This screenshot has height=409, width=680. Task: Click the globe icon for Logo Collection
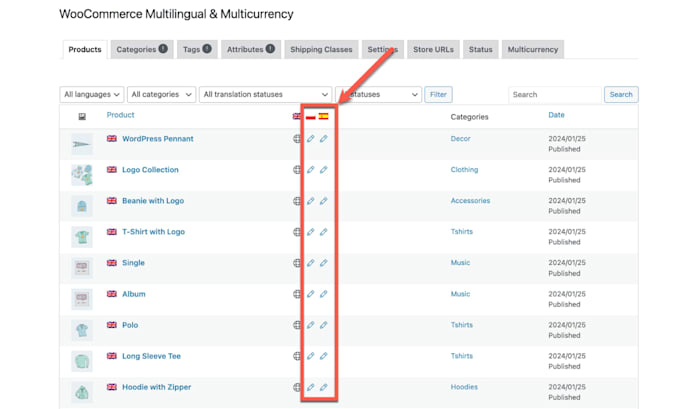point(297,170)
